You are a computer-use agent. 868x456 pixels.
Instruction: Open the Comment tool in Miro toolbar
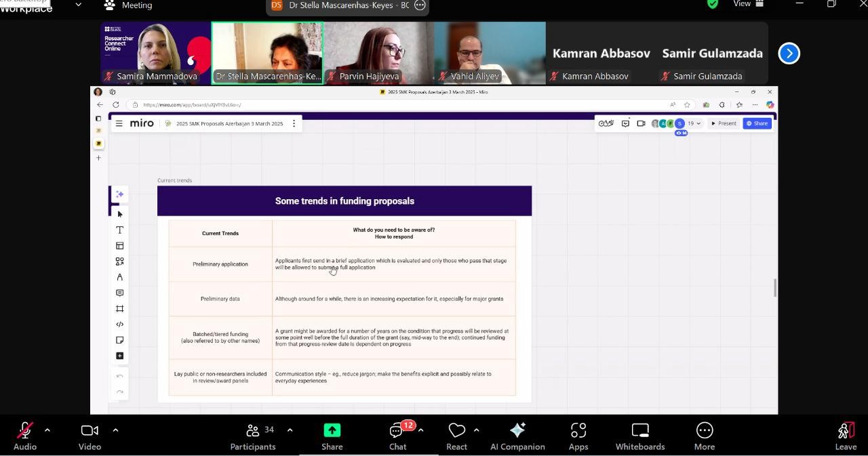pos(119,293)
